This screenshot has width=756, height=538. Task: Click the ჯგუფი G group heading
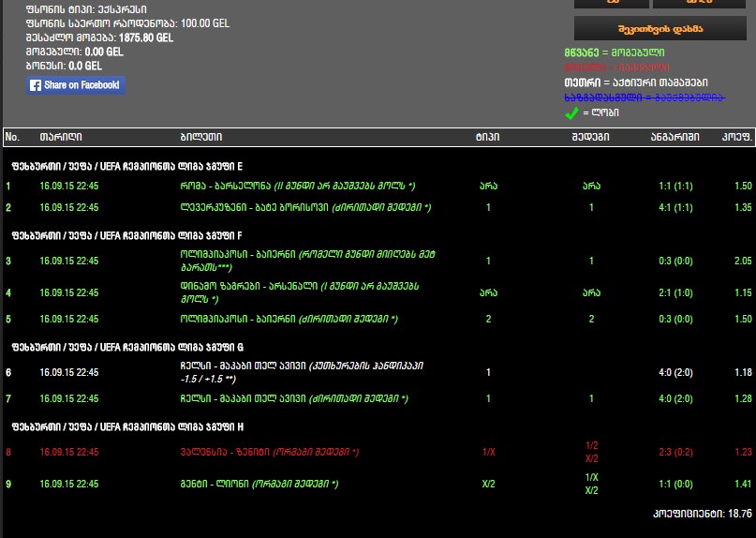click(127, 348)
